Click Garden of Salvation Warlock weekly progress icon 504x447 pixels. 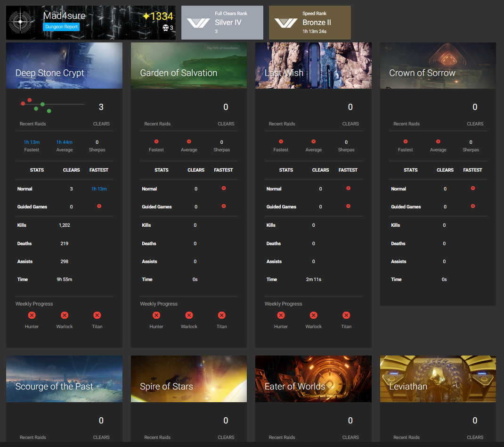coord(189,315)
